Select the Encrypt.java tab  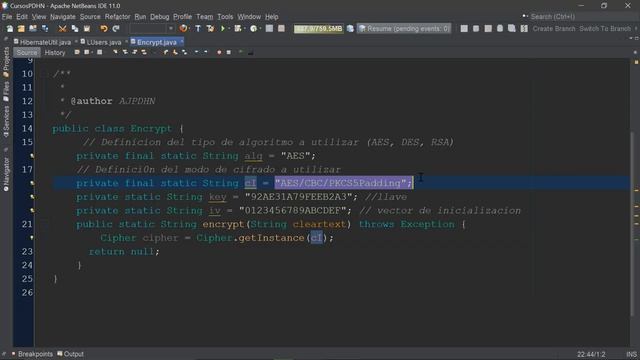[x=157, y=42]
